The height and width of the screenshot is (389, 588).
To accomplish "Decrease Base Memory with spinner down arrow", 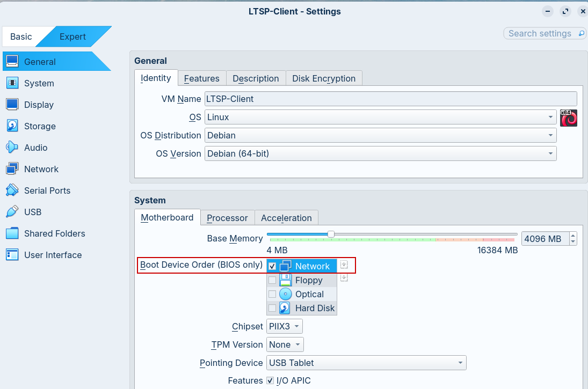I will click(x=572, y=242).
